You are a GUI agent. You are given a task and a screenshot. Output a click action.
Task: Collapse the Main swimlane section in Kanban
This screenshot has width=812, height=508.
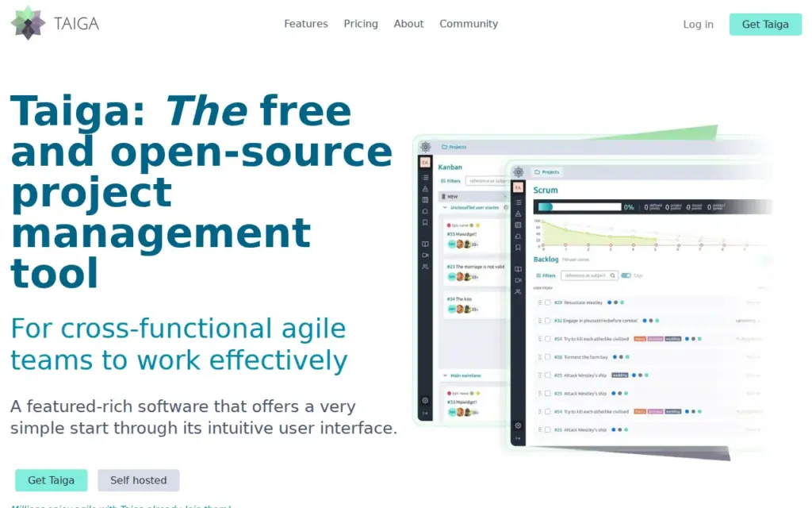pyautogui.click(x=445, y=375)
